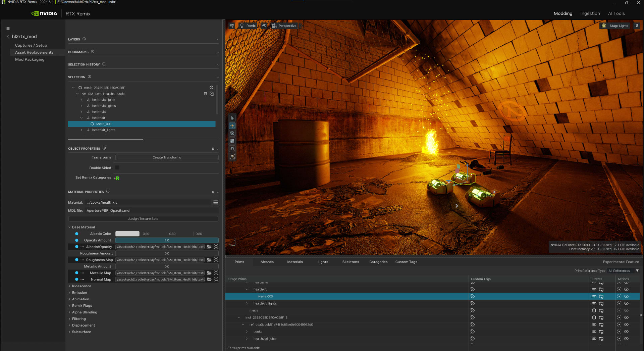Expand healthkit_lights in Stage Prims list
The height and width of the screenshot is (351, 644).
click(247, 303)
